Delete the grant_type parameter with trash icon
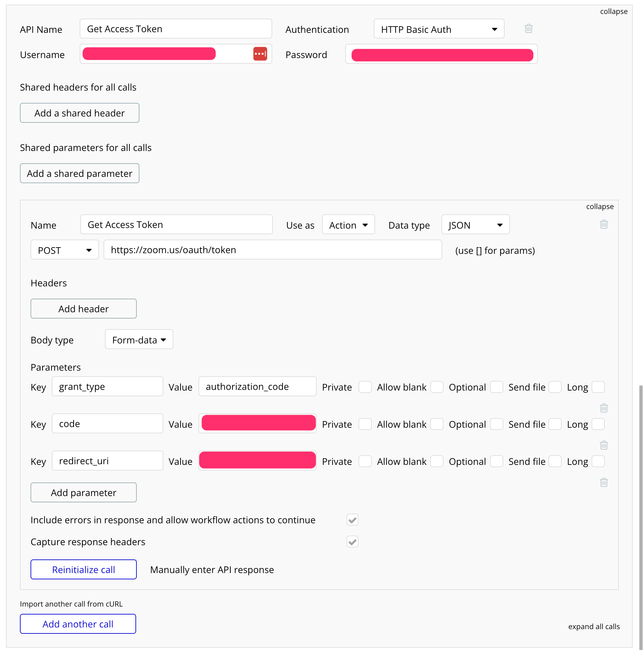Viewport: 644px width, 655px height. click(604, 408)
